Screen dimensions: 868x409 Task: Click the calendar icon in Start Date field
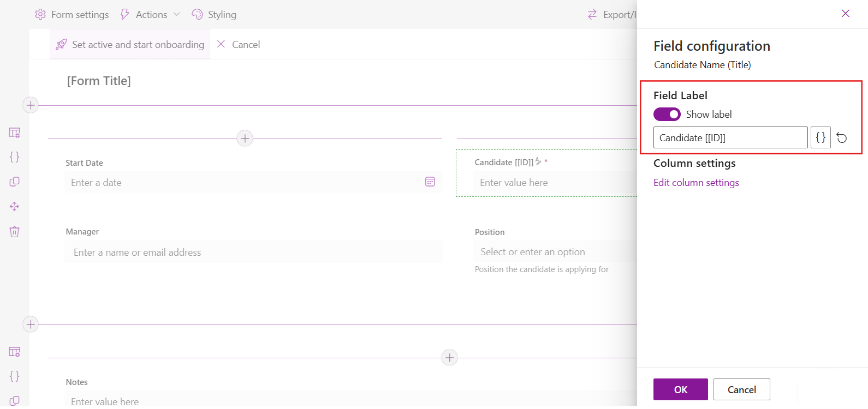[x=430, y=182]
